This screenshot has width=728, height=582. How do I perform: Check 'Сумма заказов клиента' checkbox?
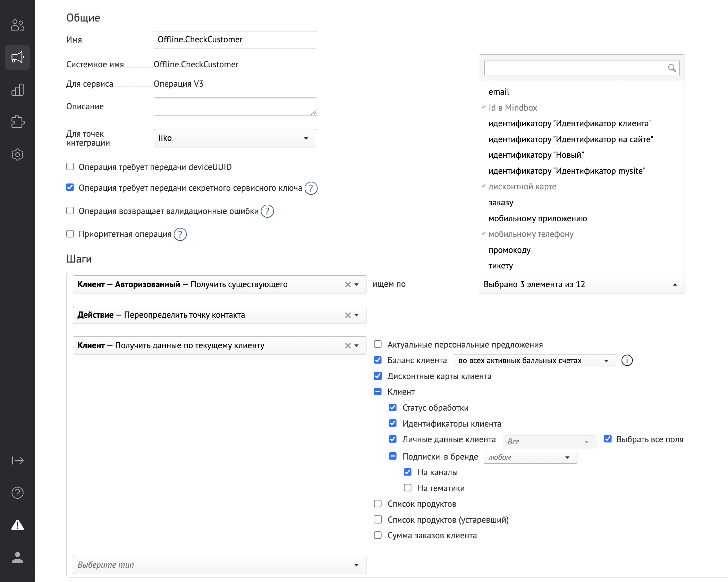point(378,535)
